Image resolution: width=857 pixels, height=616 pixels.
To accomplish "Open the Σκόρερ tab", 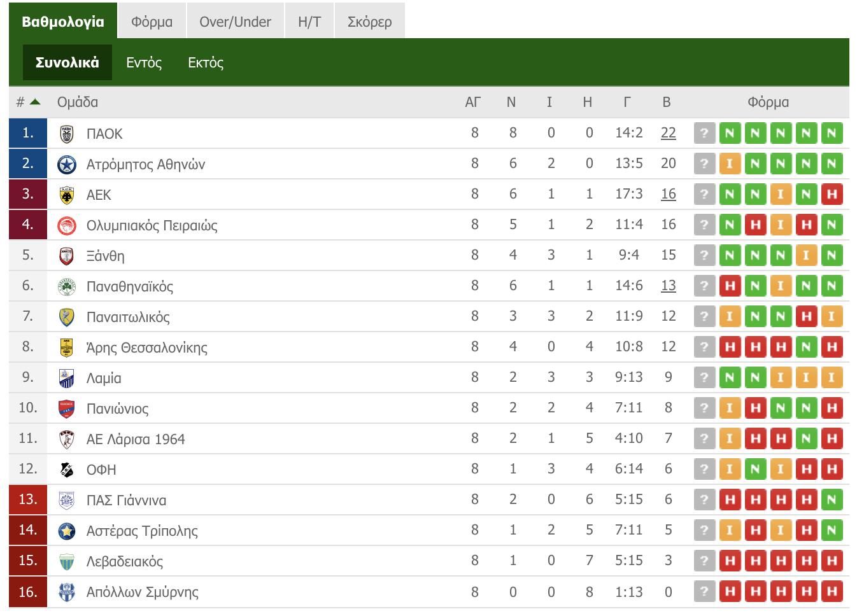I will pos(369,22).
